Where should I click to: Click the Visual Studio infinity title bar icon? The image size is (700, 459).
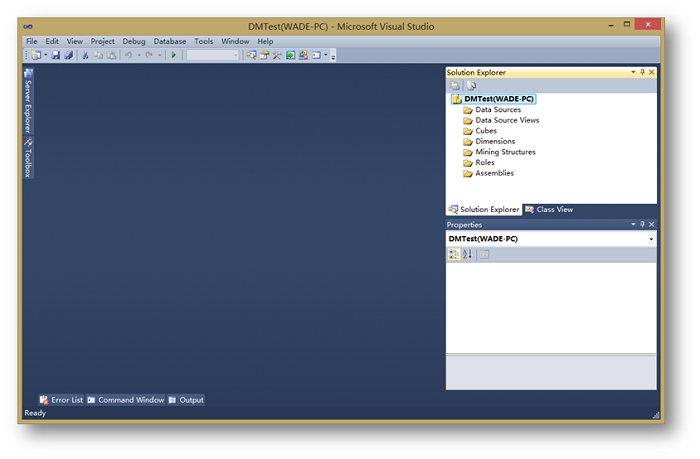coord(28,26)
